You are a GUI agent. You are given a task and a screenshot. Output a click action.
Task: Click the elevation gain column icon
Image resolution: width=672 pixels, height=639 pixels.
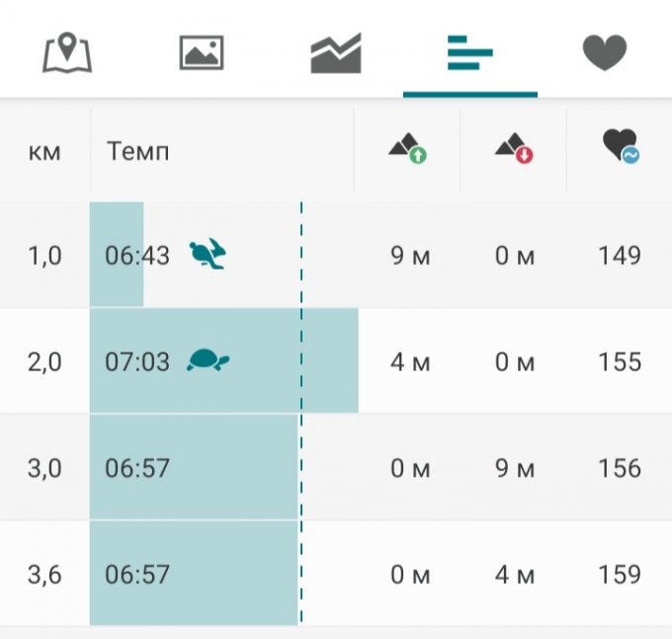click(407, 150)
